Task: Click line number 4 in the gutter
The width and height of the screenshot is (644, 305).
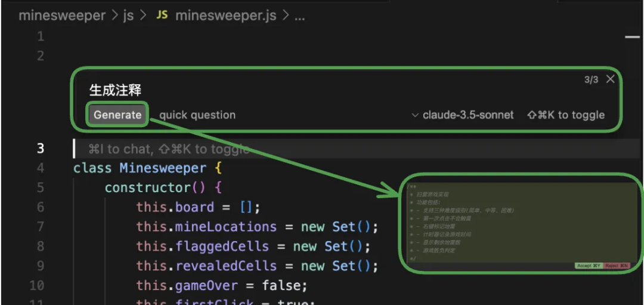Action: (41, 168)
